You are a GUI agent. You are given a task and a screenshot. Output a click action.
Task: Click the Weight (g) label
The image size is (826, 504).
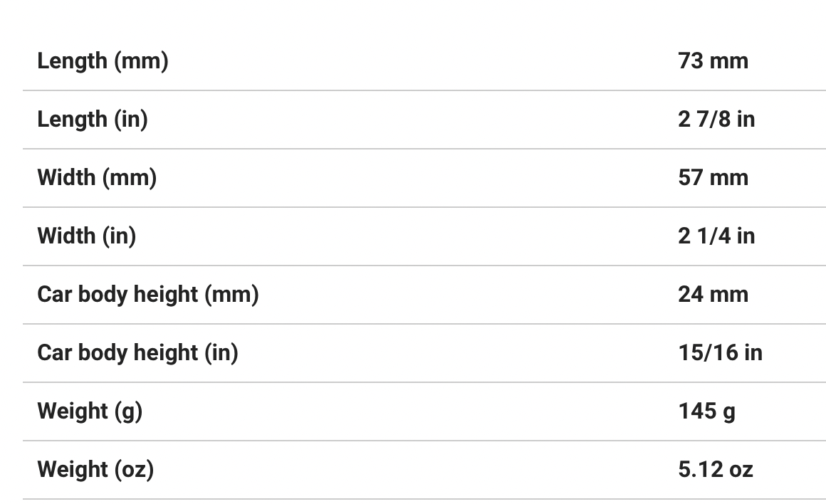tap(90, 411)
